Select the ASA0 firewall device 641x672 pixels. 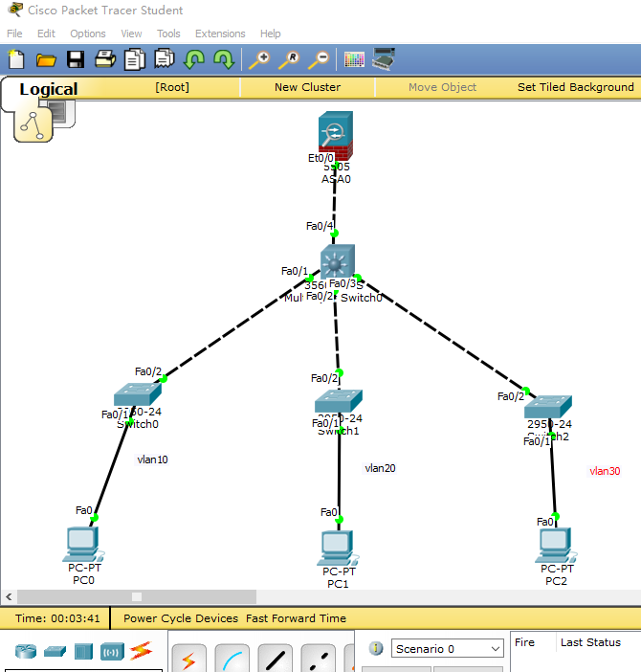click(x=336, y=135)
